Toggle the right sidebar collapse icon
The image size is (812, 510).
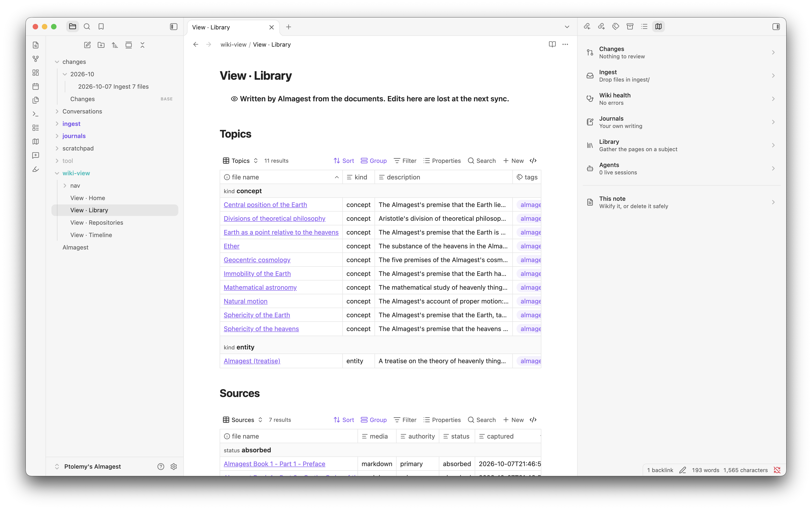(776, 26)
